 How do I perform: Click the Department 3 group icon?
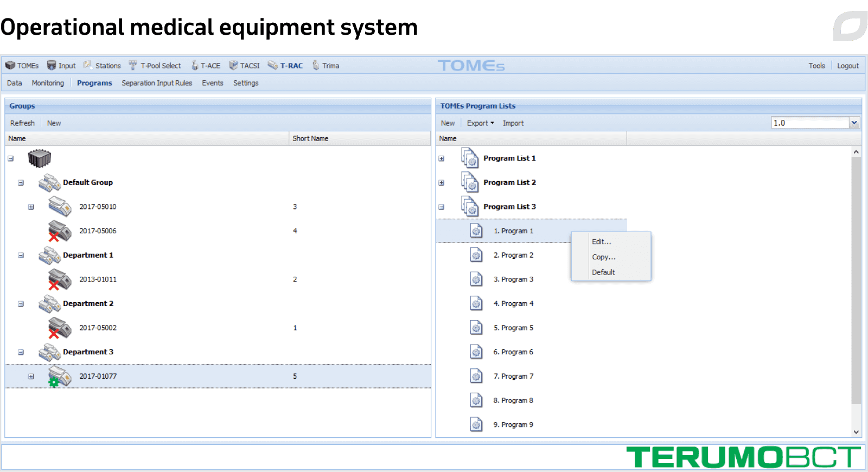[x=49, y=352]
